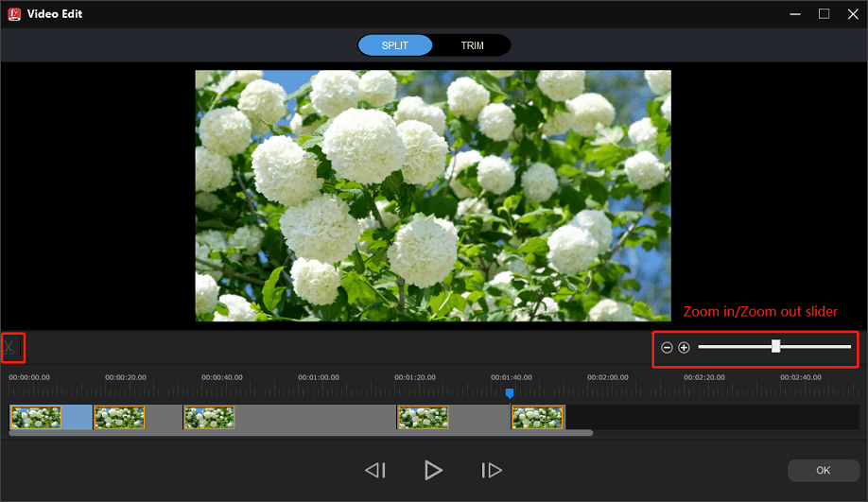
Task: Select the fourth clip segment thumbnail
Action: pos(423,417)
